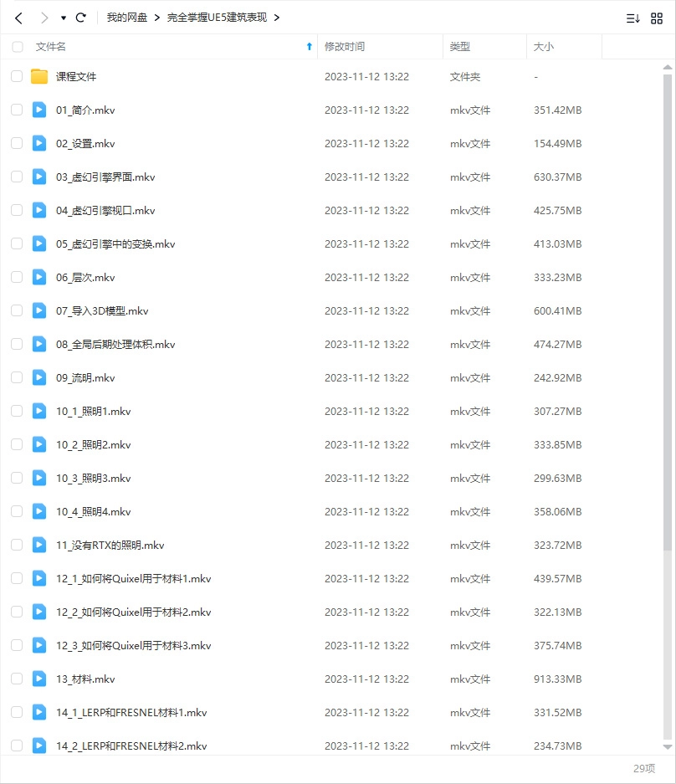Open file 07_导入3D模型.mkv
The height and width of the screenshot is (784, 676).
[x=102, y=310]
